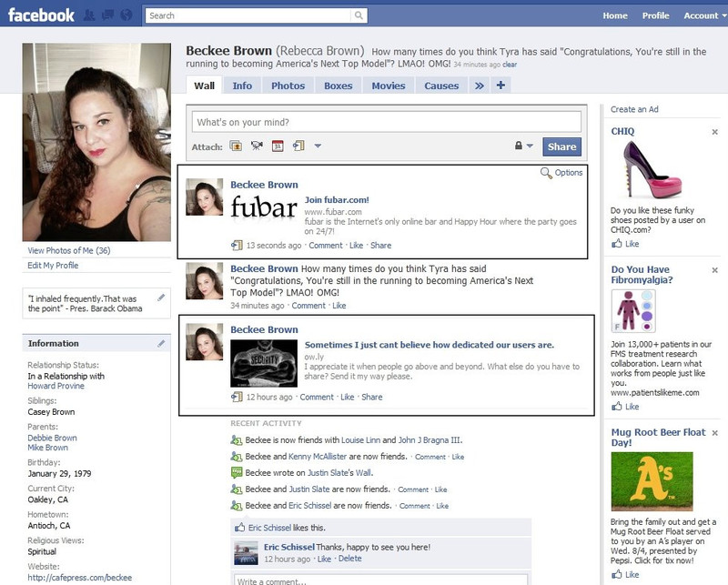
Task: Attach an event to the status
Action: [278, 146]
